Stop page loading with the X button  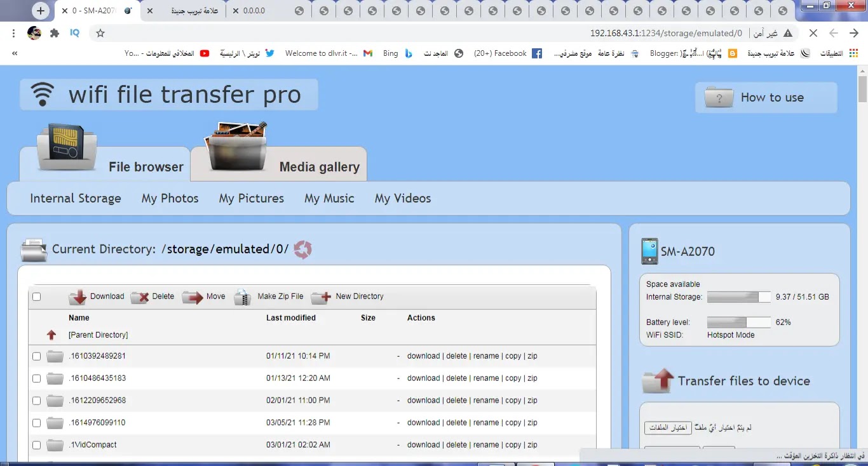click(x=813, y=33)
